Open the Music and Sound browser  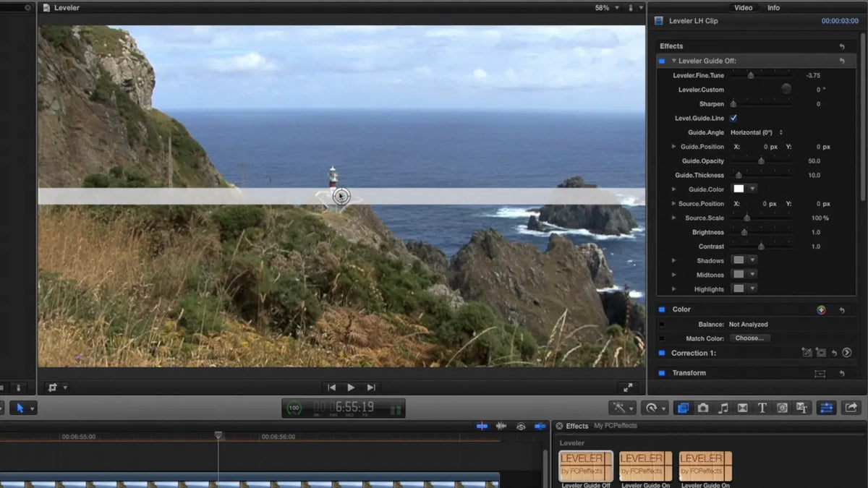723,408
